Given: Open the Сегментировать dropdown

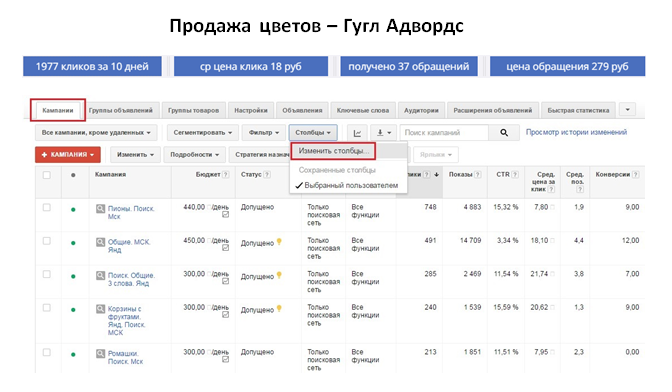Looking at the screenshot, I should pyautogui.click(x=202, y=133).
